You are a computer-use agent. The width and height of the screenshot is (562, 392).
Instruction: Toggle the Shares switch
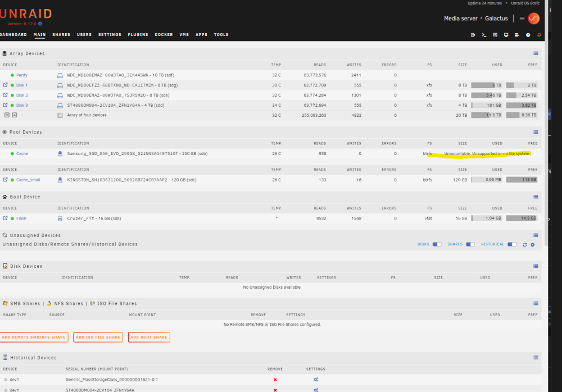point(470,244)
